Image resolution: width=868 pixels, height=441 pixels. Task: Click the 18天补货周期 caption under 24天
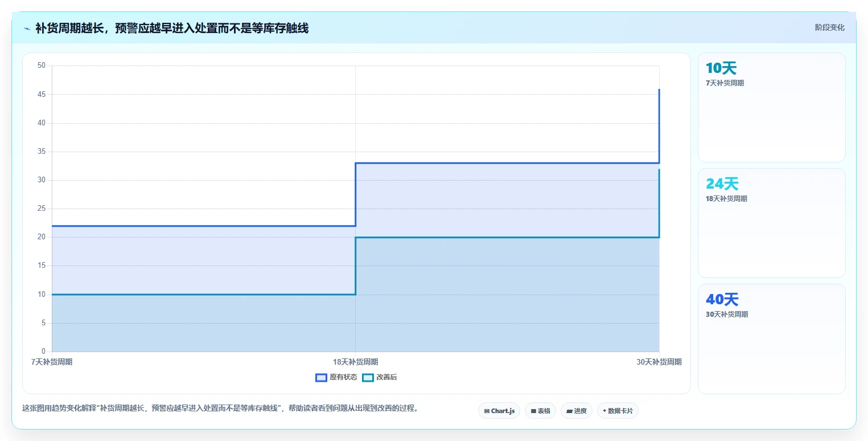click(x=726, y=199)
